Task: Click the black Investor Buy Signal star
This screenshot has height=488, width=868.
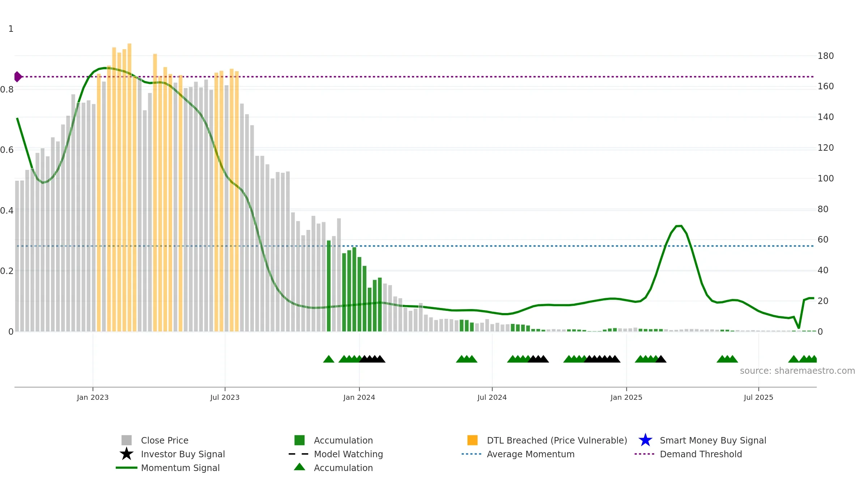Action: point(127,454)
